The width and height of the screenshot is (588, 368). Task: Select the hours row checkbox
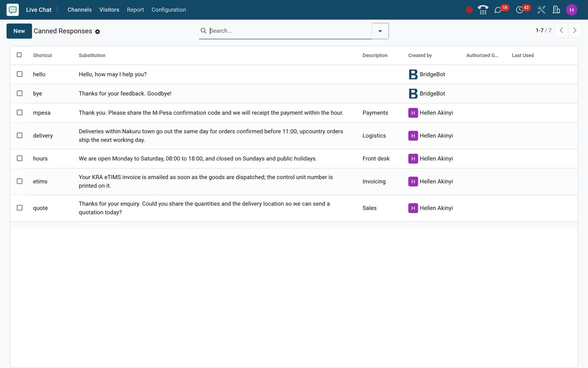(x=19, y=158)
